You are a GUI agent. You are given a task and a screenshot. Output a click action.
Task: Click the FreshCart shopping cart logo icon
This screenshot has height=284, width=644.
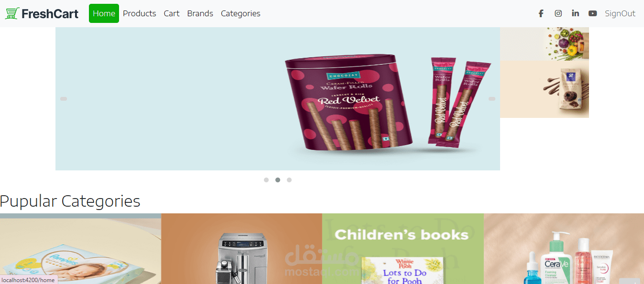pos(12,13)
